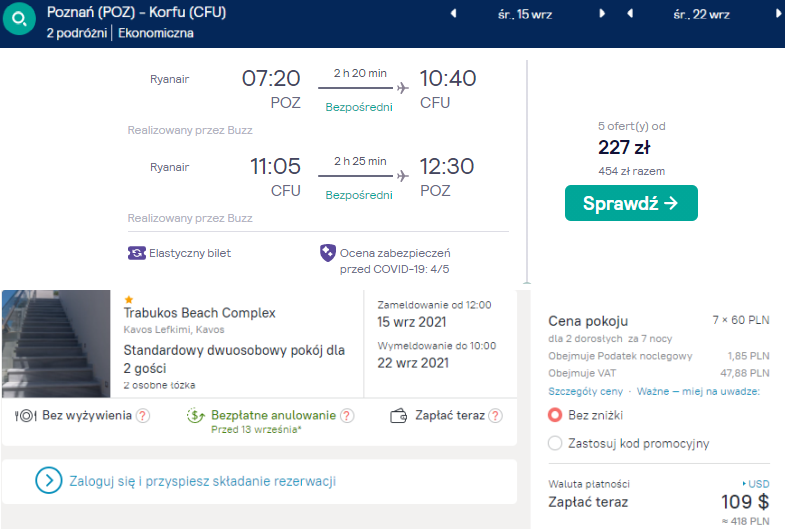Click the Trabukos Beach Complex hotel photo
The image size is (785, 529).
[x=57, y=344]
